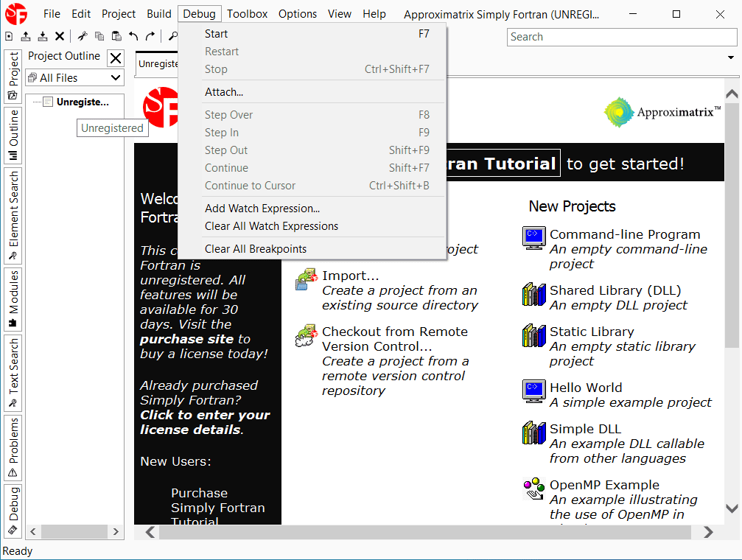Click the Approximatrix logo

click(662, 112)
